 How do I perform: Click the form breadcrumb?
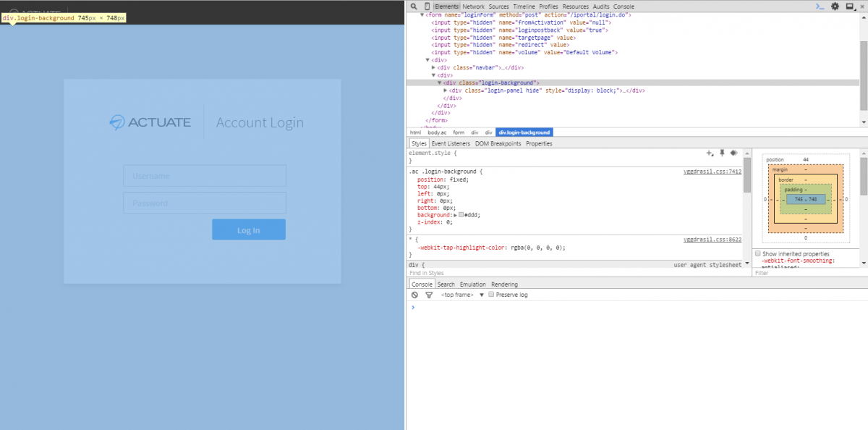coord(459,132)
